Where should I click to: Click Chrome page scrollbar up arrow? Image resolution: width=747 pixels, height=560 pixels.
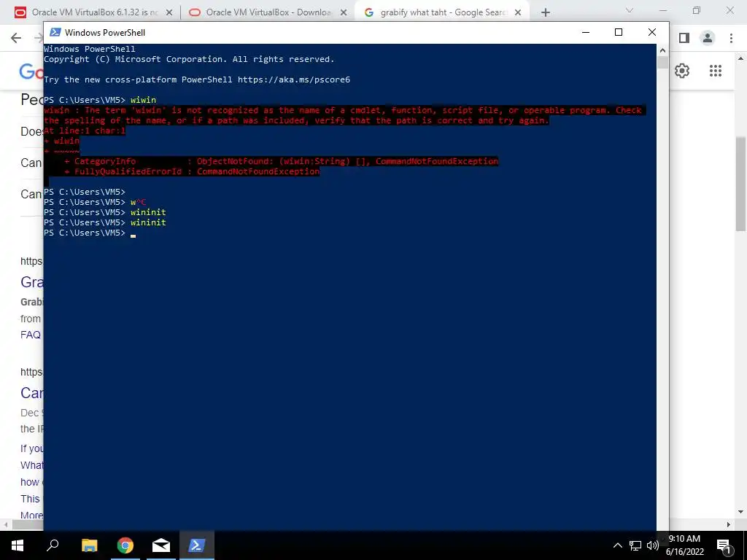coord(741,58)
